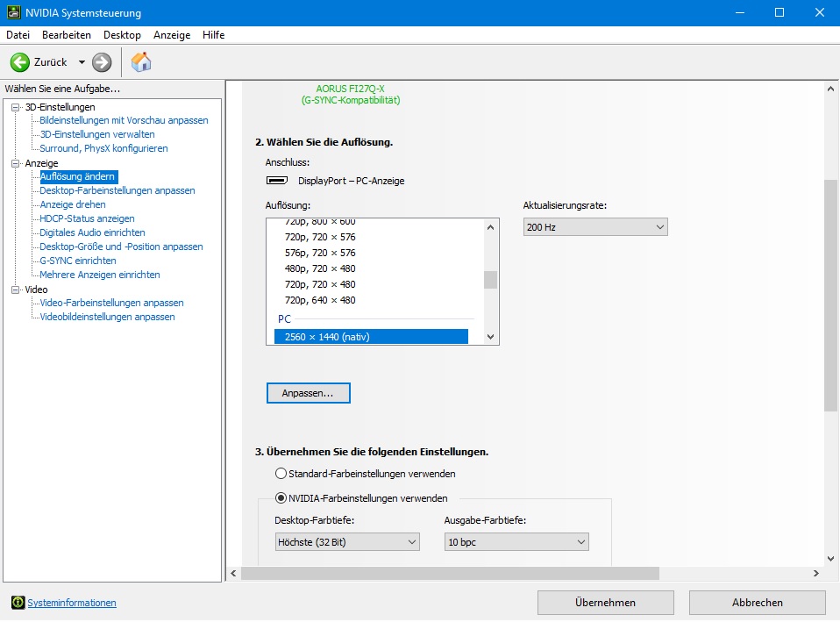Open Videobildeinstellungen anpassen
Screen dimensions: 840x622
108,317
